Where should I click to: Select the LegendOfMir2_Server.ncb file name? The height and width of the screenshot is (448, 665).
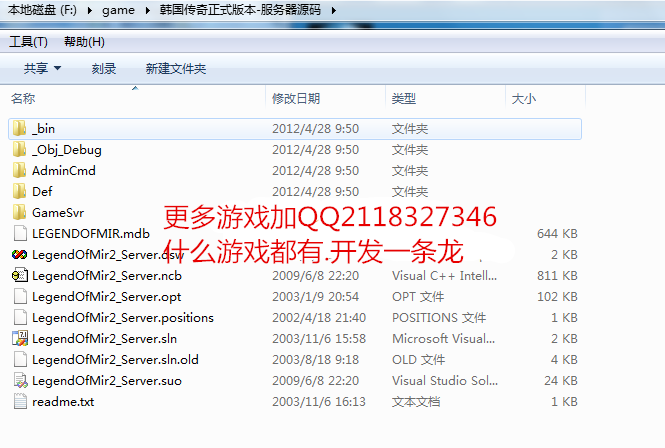[107, 276]
